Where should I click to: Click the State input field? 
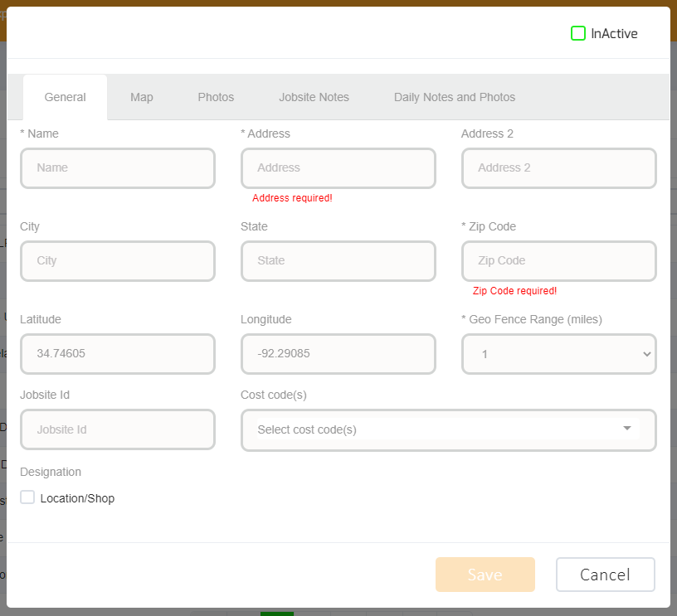[338, 260]
